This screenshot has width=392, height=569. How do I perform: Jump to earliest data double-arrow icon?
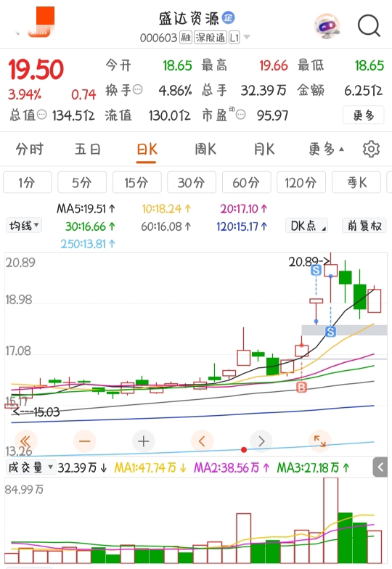[x=25, y=441]
